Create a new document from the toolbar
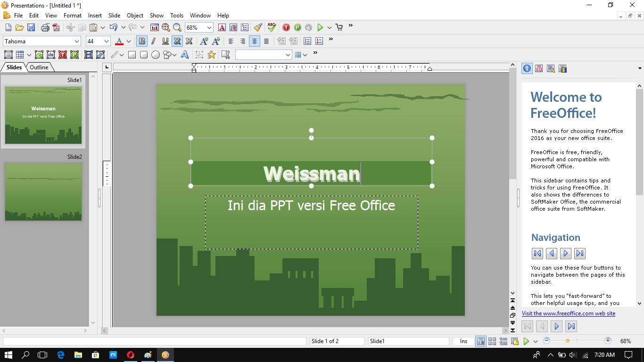The width and height of the screenshot is (644, 362). point(8,27)
